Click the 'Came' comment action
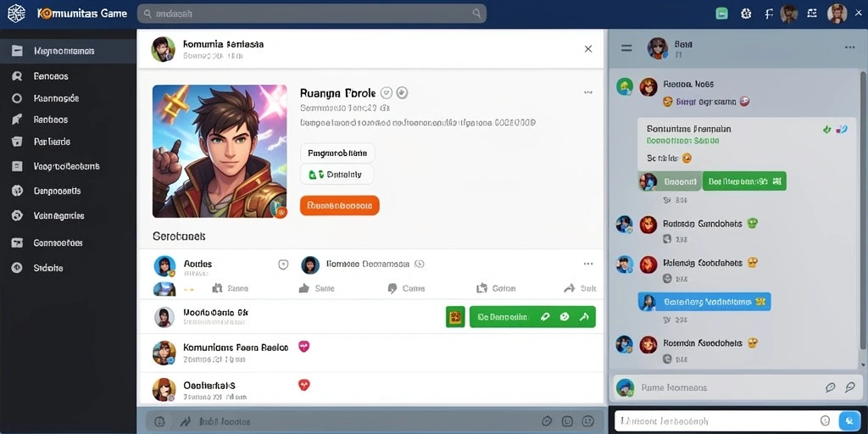Screen dimensions: 868x434 406,288
